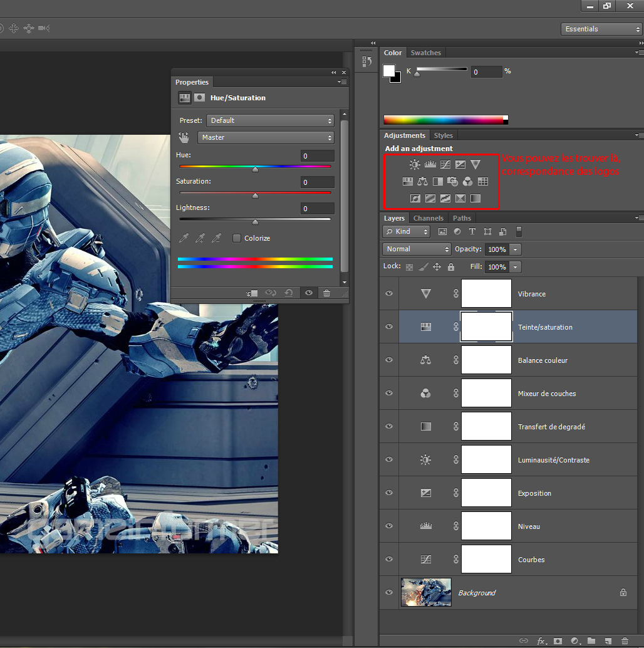Create new fill or adjustment layer icon
644x648 pixels.
(x=575, y=641)
